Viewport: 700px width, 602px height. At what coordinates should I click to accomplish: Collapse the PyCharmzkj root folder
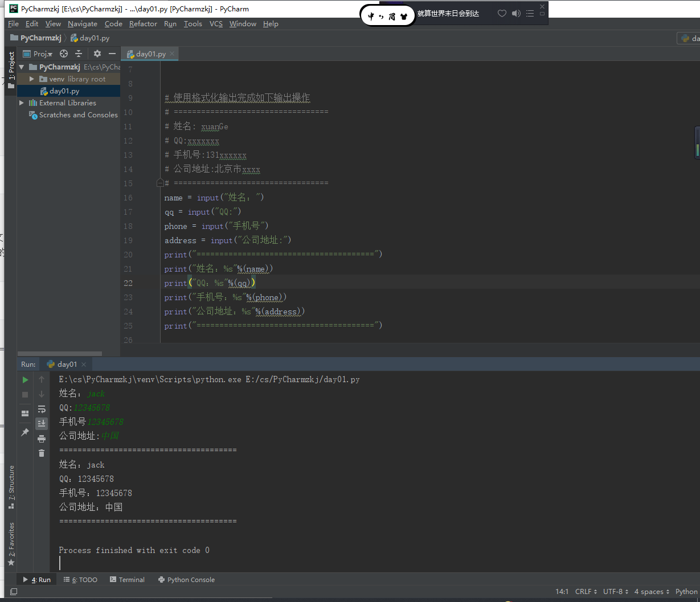[x=22, y=67]
